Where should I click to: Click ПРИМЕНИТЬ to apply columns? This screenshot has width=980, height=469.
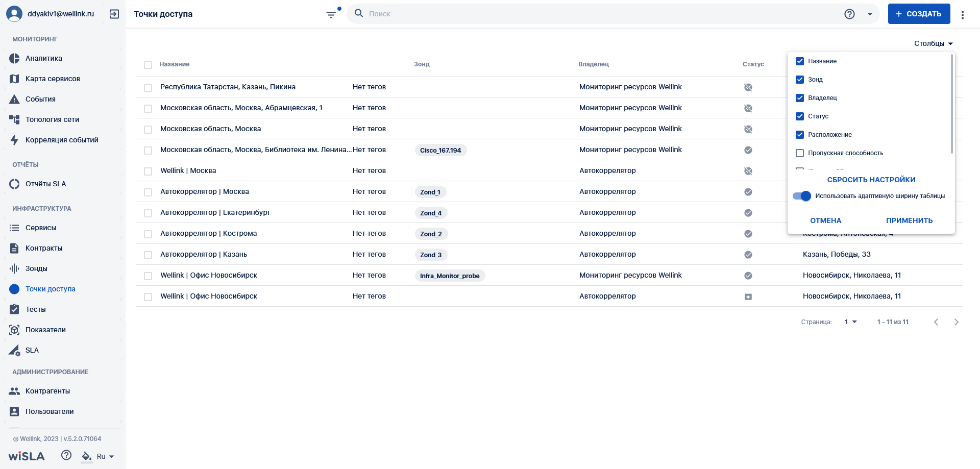909,220
